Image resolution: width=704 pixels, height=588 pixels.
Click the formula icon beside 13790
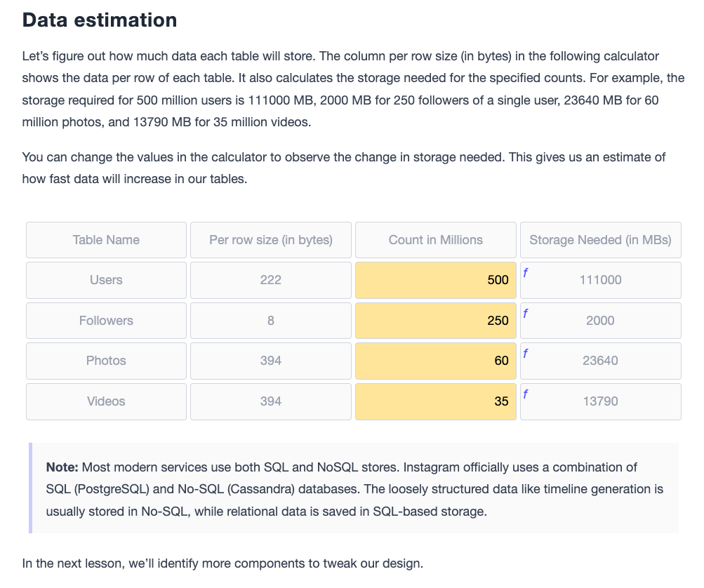point(525,394)
